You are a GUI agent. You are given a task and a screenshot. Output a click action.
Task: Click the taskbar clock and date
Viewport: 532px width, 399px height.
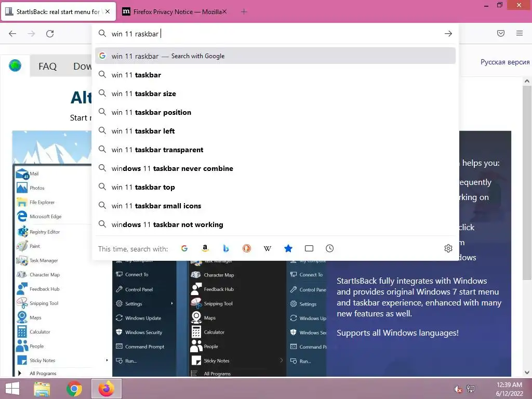click(509, 389)
